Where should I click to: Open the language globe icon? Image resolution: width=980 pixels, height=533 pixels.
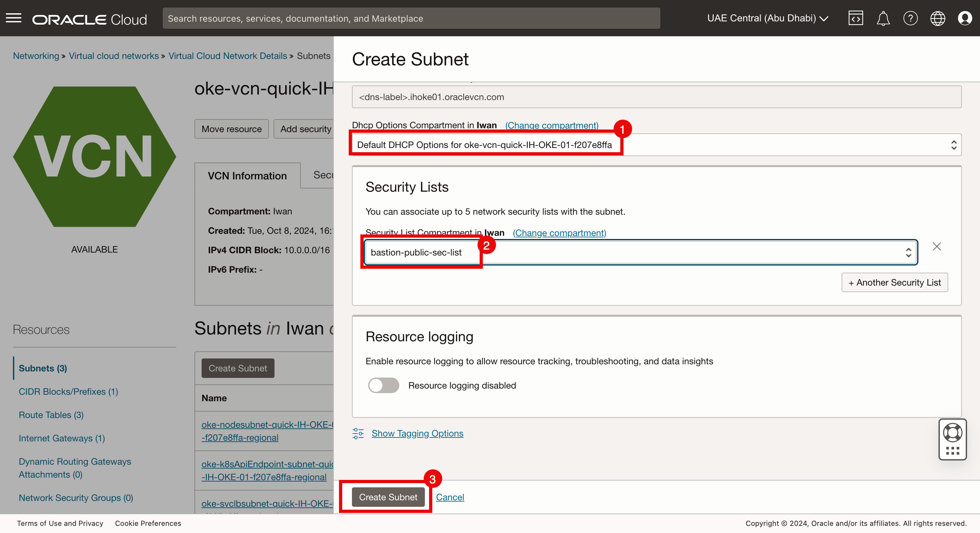tap(938, 18)
